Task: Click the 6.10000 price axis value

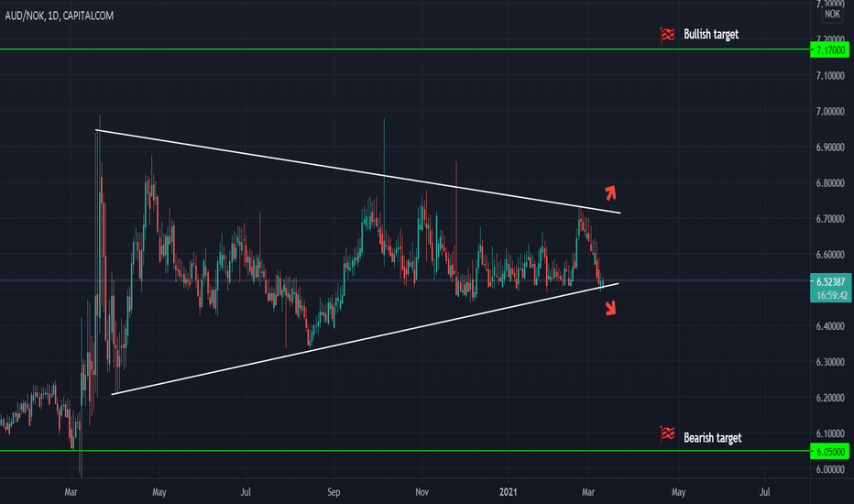Action: [x=830, y=433]
